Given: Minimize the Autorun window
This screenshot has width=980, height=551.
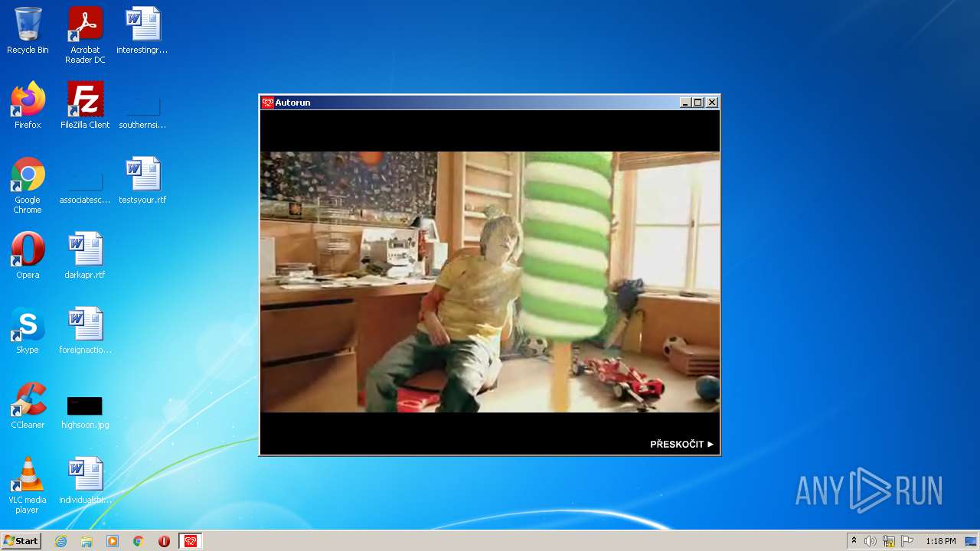Looking at the screenshot, I should click(x=685, y=103).
